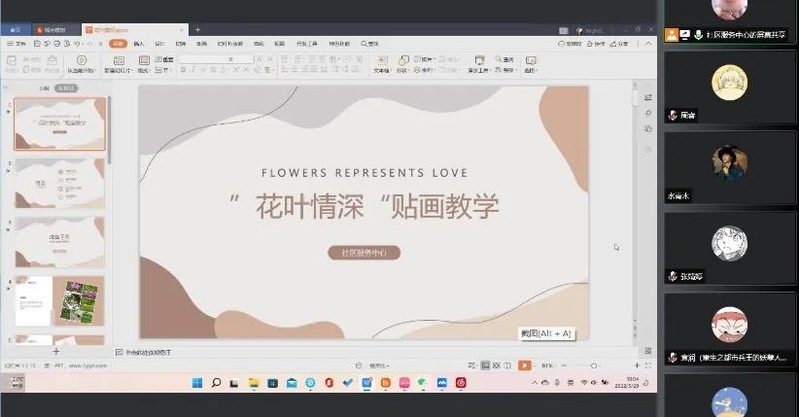
Task: Switch to the 首页 home tab
Action: click(16, 30)
